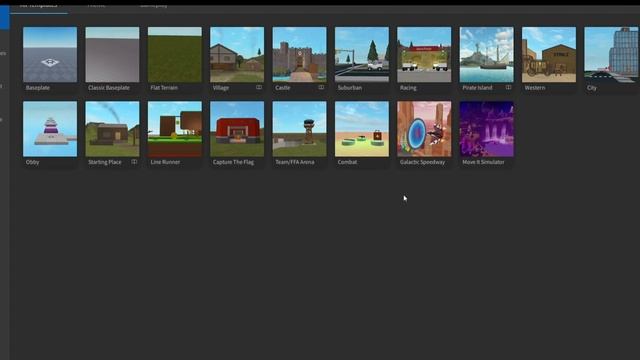Open the Castle template info book icon

pyautogui.click(x=321, y=87)
